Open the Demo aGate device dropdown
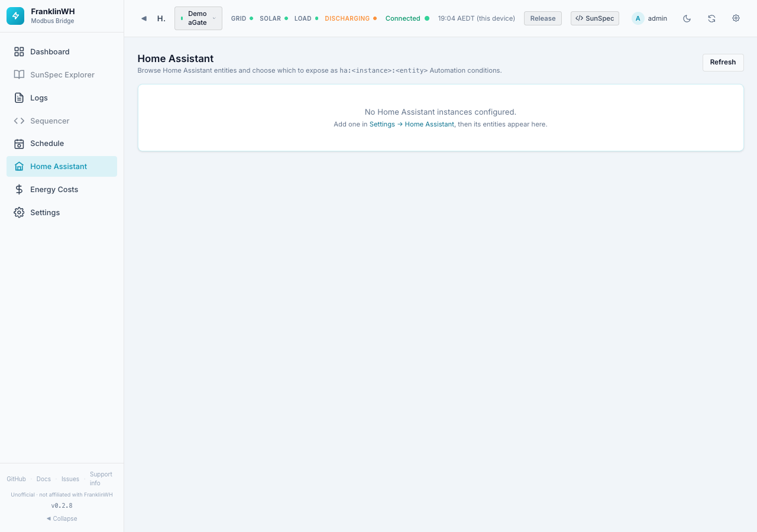This screenshot has height=532, width=757. [198, 18]
